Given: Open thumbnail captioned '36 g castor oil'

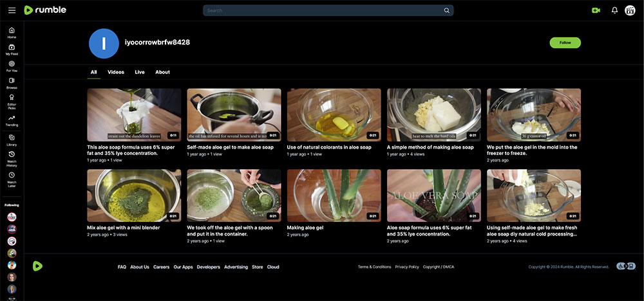Looking at the screenshot, I should point(534,115).
